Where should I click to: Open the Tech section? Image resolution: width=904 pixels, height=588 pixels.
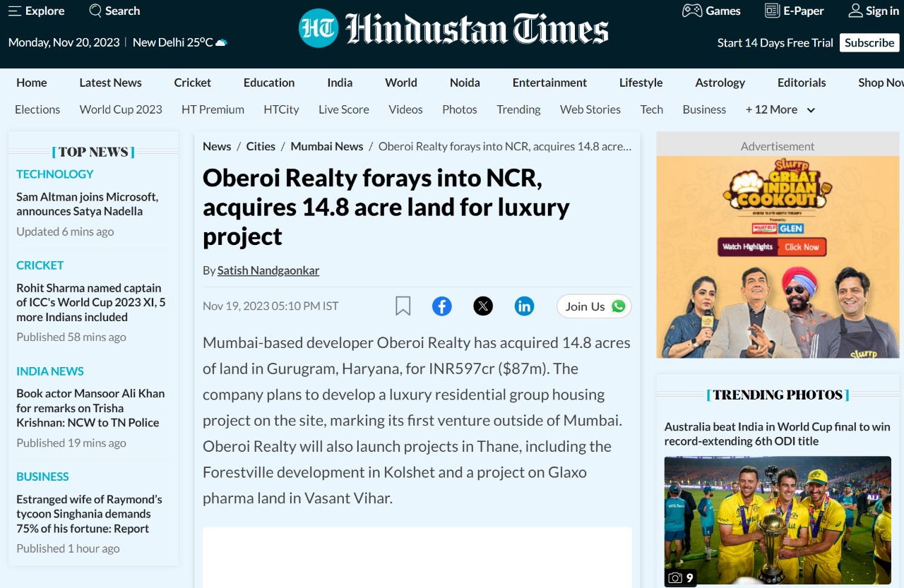tap(652, 109)
